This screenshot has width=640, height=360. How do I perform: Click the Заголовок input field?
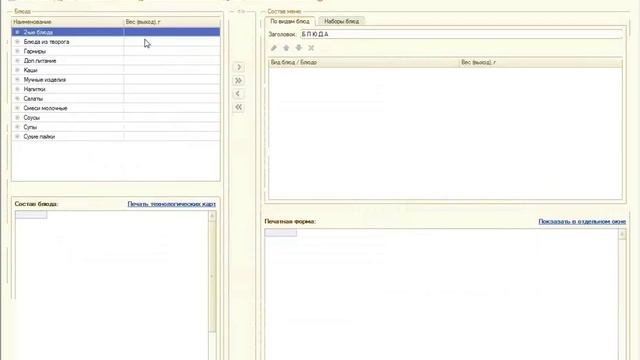(461, 34)
